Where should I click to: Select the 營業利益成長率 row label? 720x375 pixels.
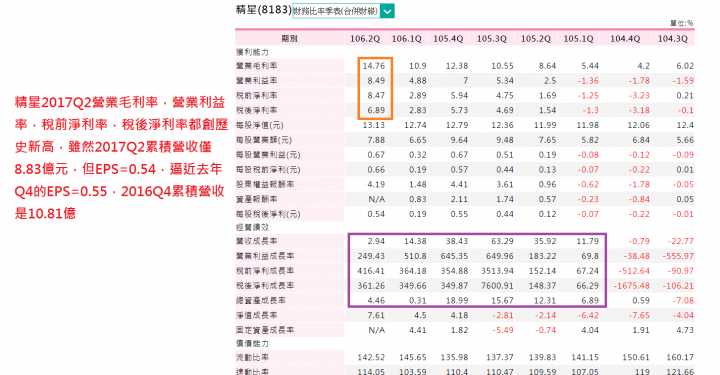(x=265, y=256)
